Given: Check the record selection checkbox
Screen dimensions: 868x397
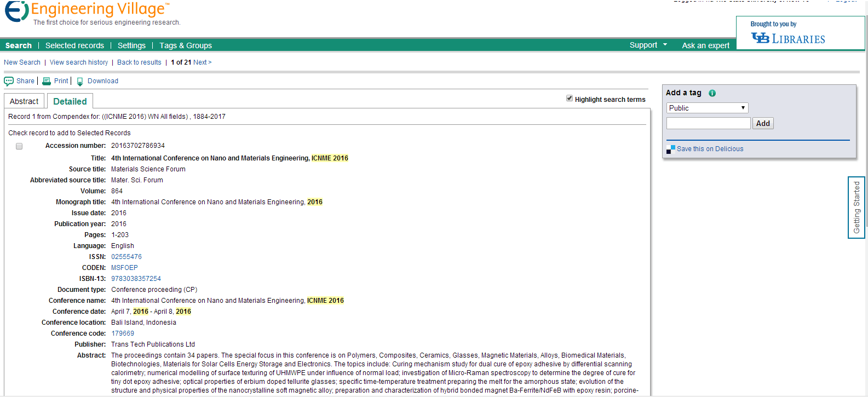Looking at the screenshot, I should (x=19, y=146).
